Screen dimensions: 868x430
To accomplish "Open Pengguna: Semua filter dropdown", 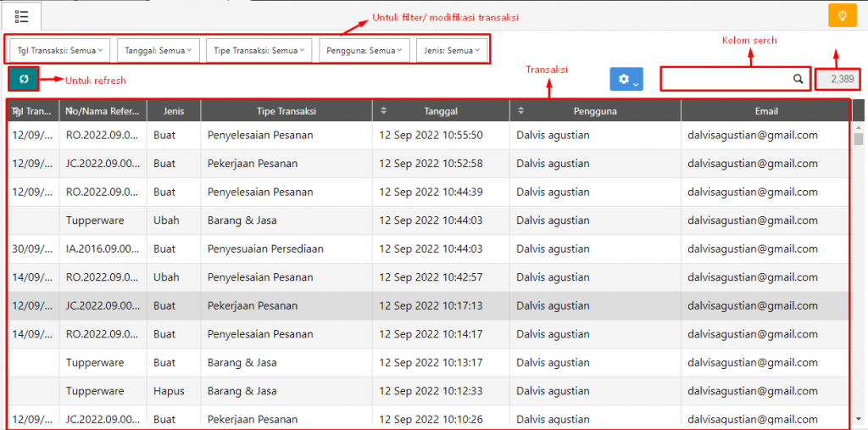I will click(364, 50).
